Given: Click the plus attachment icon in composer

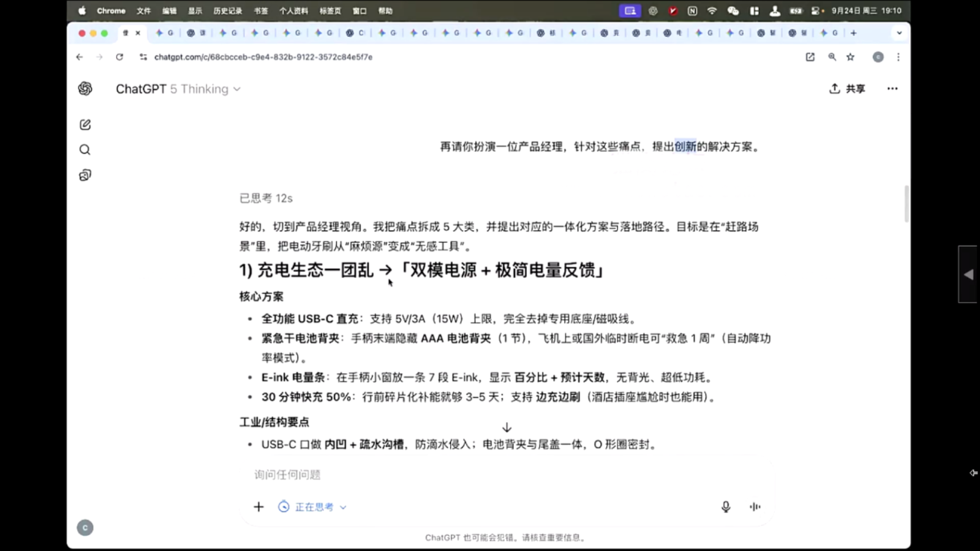Looking at the screenshot, I should tap(258, 507).
